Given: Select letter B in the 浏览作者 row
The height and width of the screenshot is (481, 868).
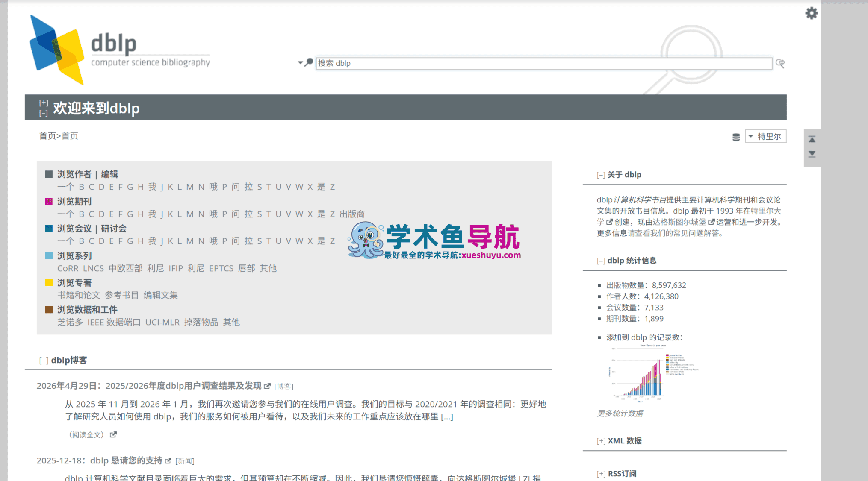Looking at the screenshot, I should tap(82, 187).
